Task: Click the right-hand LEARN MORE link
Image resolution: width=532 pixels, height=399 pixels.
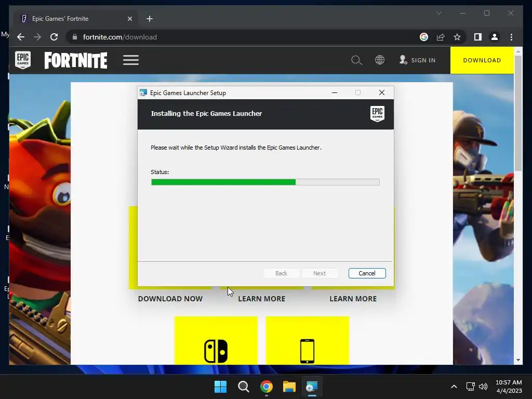Action: click(x=353, y=299)
